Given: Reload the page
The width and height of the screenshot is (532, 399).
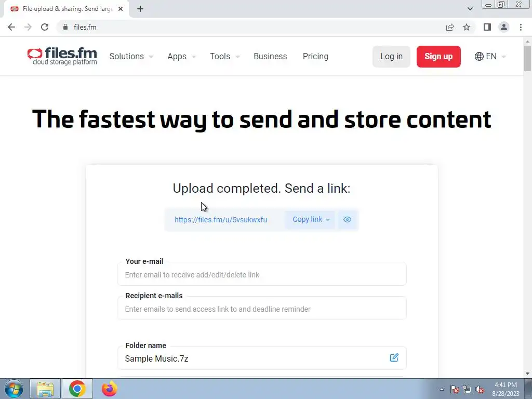Looking at the screenshot, I should pyautogui.click(x=45, y=27).
